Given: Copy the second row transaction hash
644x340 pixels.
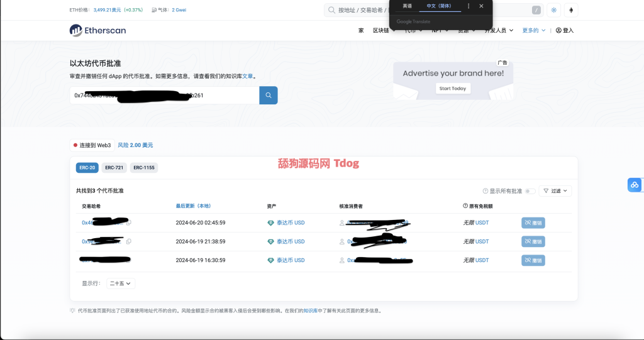Looking at the screenshot, I should coord(129,241).
